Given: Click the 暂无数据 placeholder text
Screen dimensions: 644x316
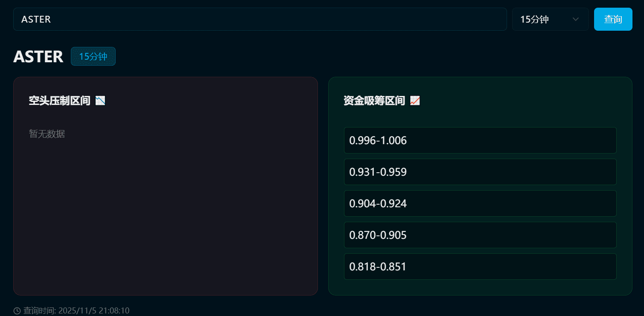Looking at the screenshot, I should point(47,134).
